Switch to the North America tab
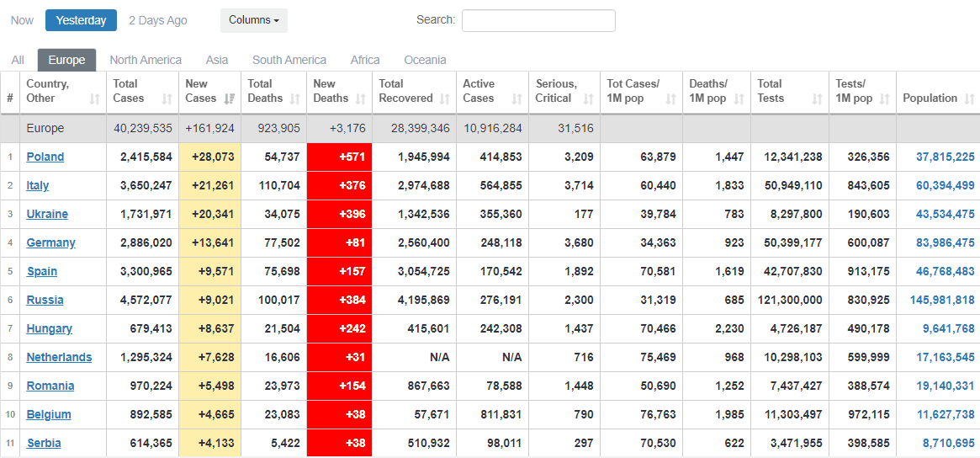 (146, 60)
